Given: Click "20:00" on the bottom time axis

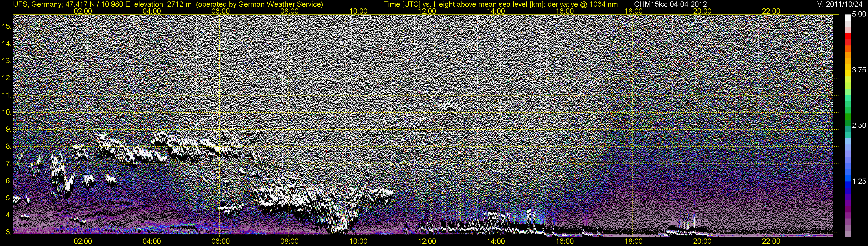Looking at the screenshot, I should click(x=702, y=241).
